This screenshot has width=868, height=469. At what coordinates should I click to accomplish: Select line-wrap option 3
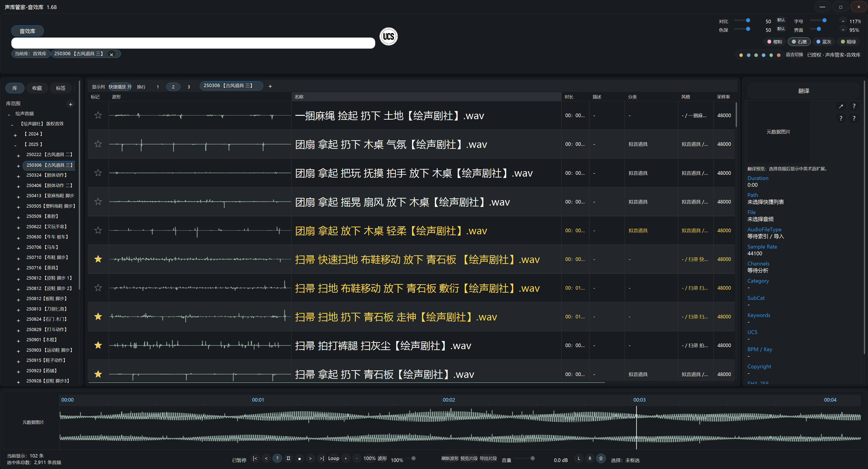pos(189,87)
